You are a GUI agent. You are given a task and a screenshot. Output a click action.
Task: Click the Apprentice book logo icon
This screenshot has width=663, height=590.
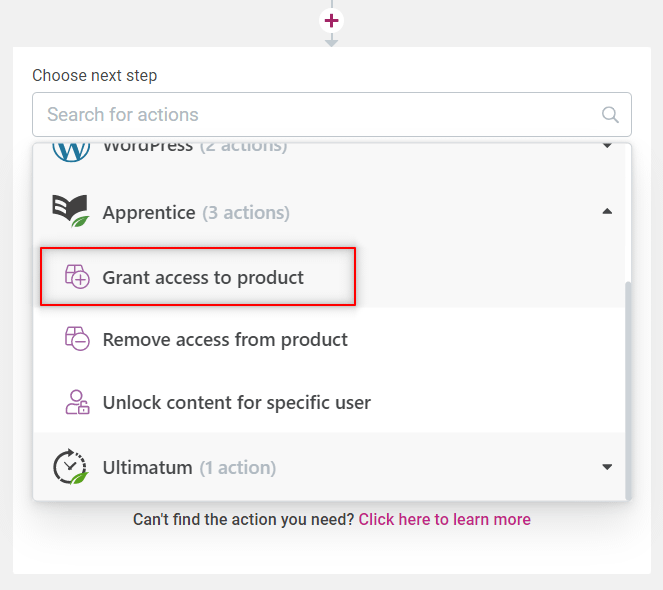pos(70,211)
